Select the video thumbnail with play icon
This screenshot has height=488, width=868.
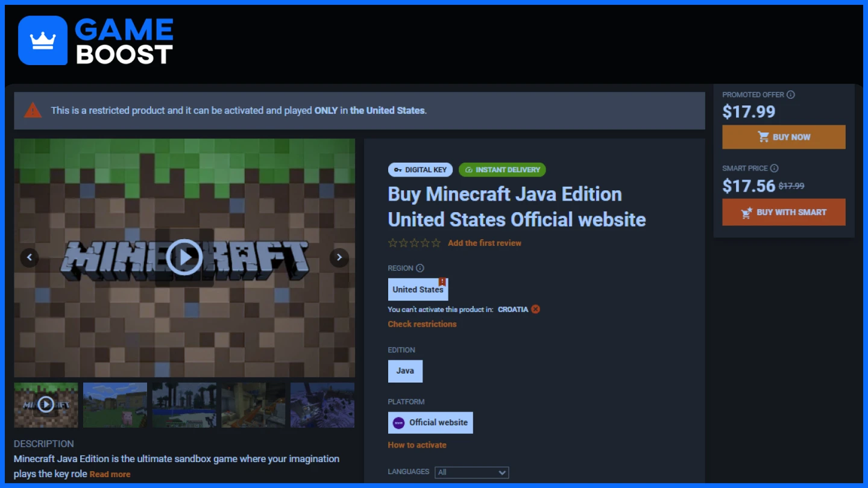click(46, 405)
